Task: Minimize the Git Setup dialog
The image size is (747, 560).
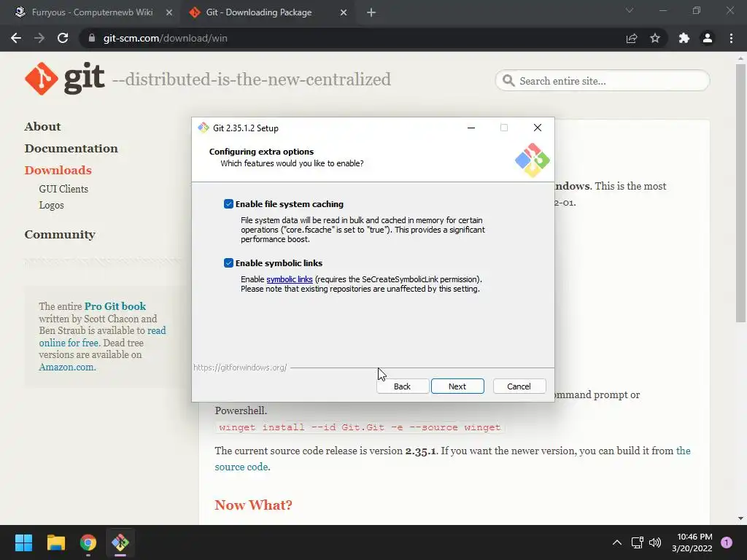Action: [x=471, y=128]
